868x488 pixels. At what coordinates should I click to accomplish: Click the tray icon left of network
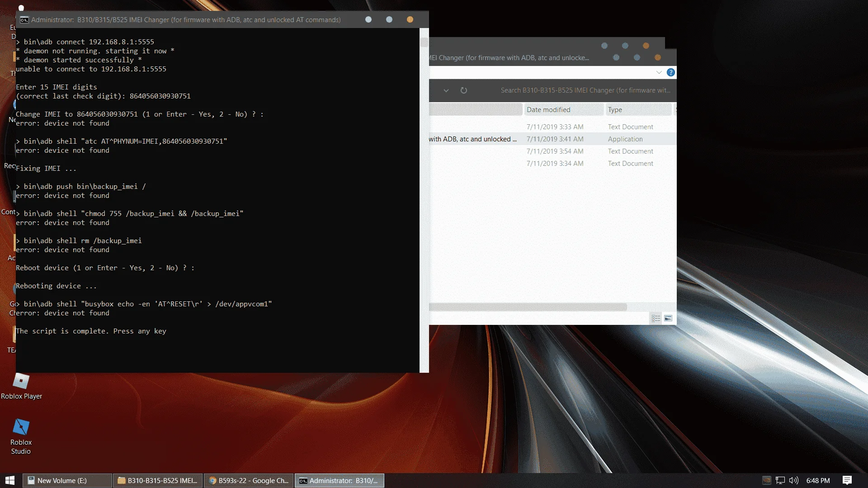click(766, 480)
